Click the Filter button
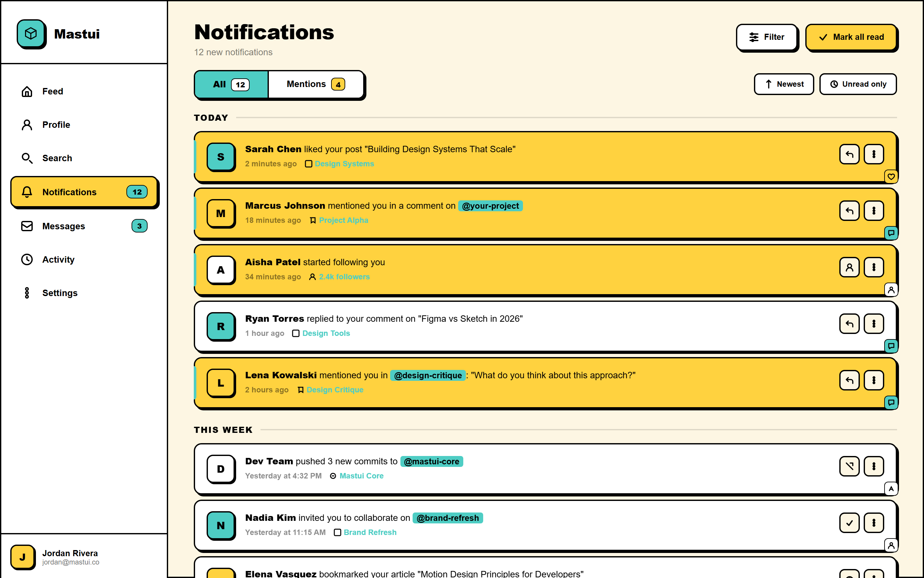924x578 pixels. tap(767, 37)
